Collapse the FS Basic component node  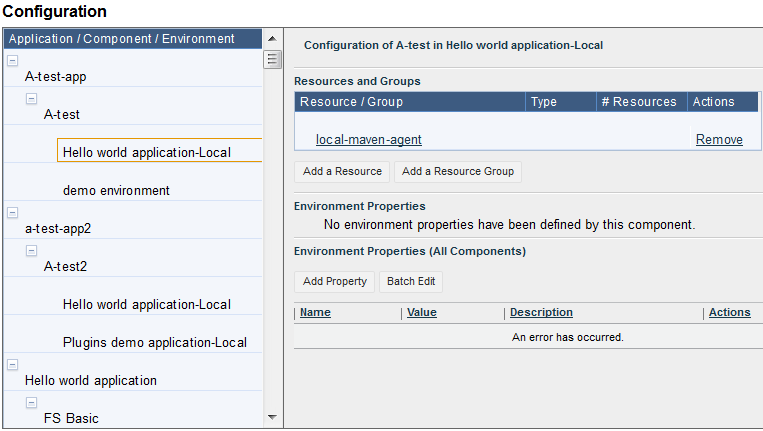(31, 402)
